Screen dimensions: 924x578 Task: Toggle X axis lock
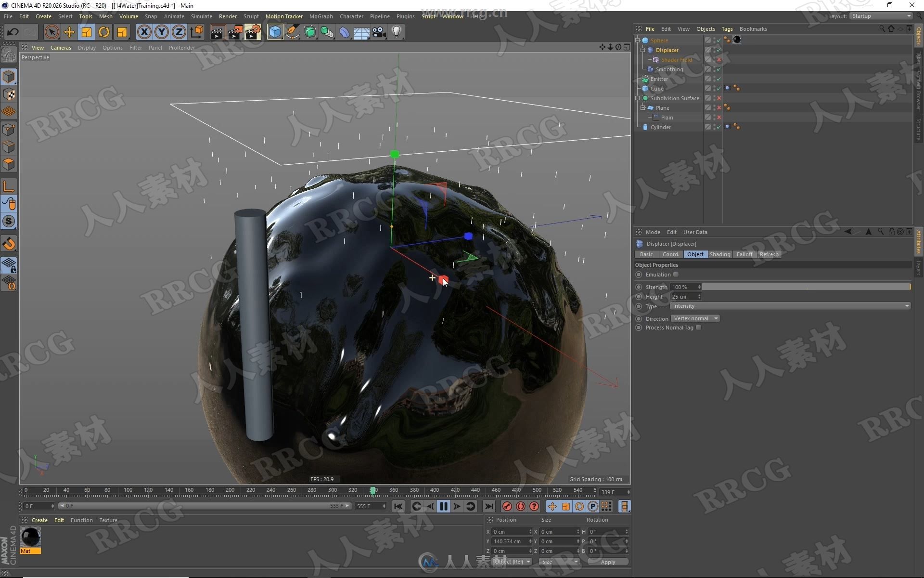[144, 32]
